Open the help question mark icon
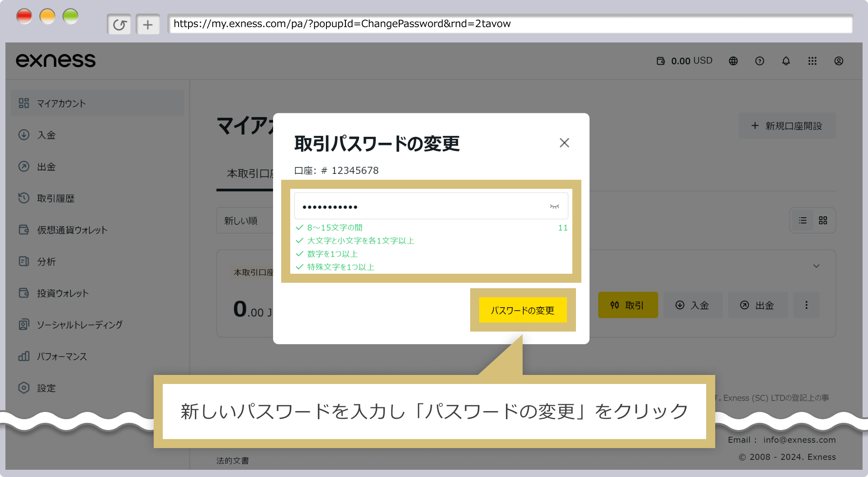The image size is (868, 477). (x=759, y=61)
